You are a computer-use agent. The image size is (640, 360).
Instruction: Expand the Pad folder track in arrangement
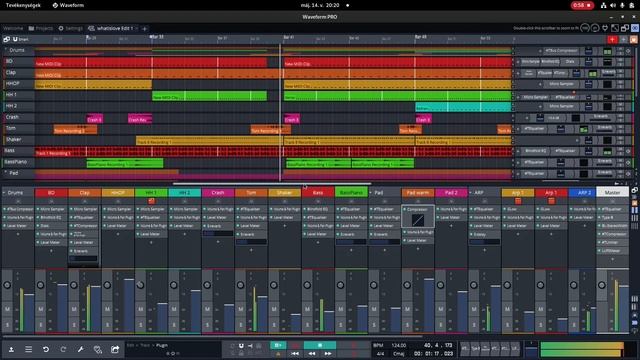6,173
